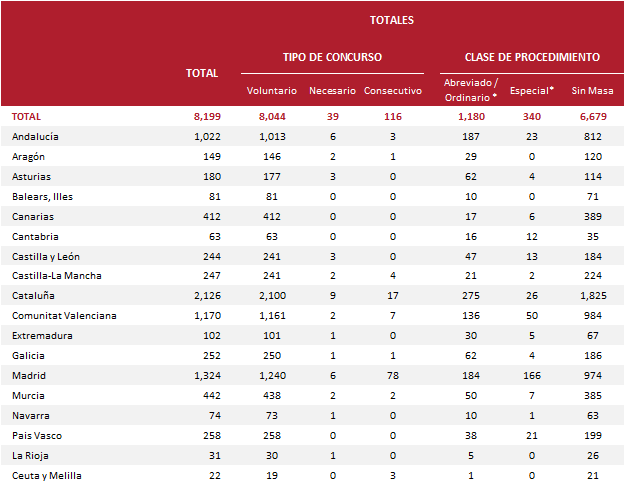Click the Abreviado / Ordinario column header
This screenshot has height=487, width=625.
point(469,90)
